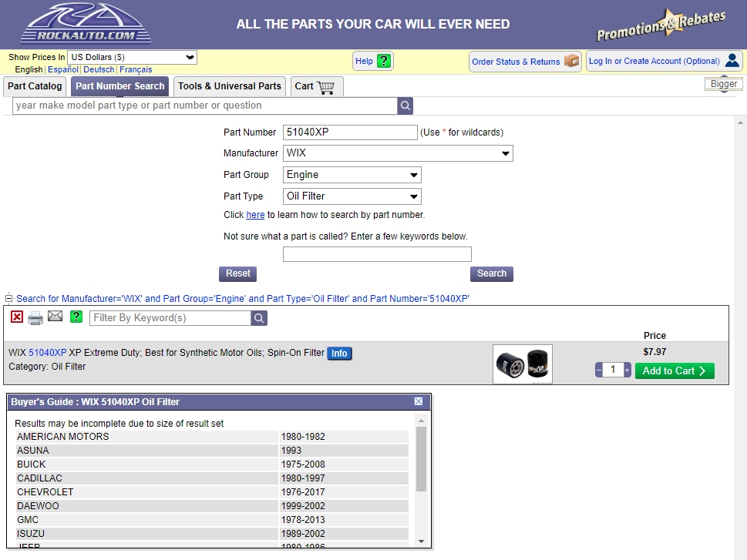The width and height of the screenshot is (747, 560).
Task: Select the Part Number Search tab
Action: click(119, 86)
